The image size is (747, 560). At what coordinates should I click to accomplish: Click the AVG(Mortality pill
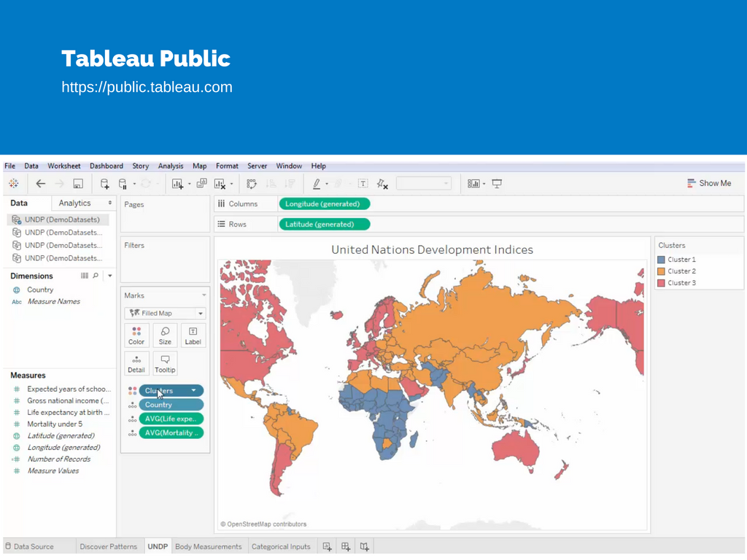pyautogui.click(x=171, y=433)
